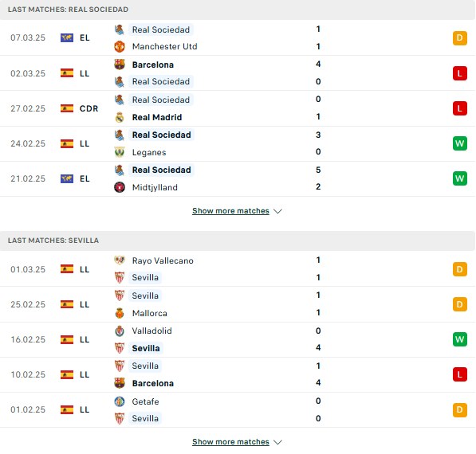Expand Show more matches under Real Sociedad
This screenshot has width=476, height=454.
point(230,211)
